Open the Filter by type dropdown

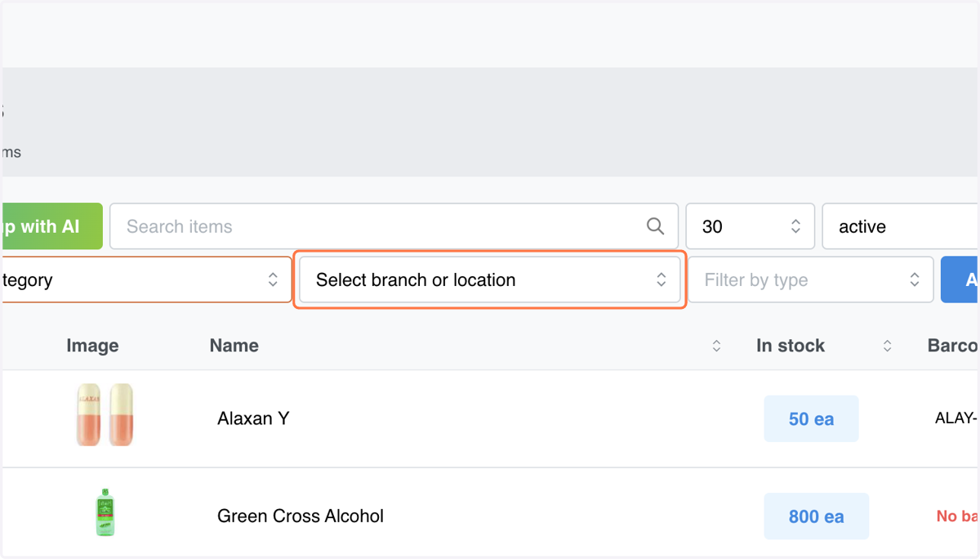811,279
